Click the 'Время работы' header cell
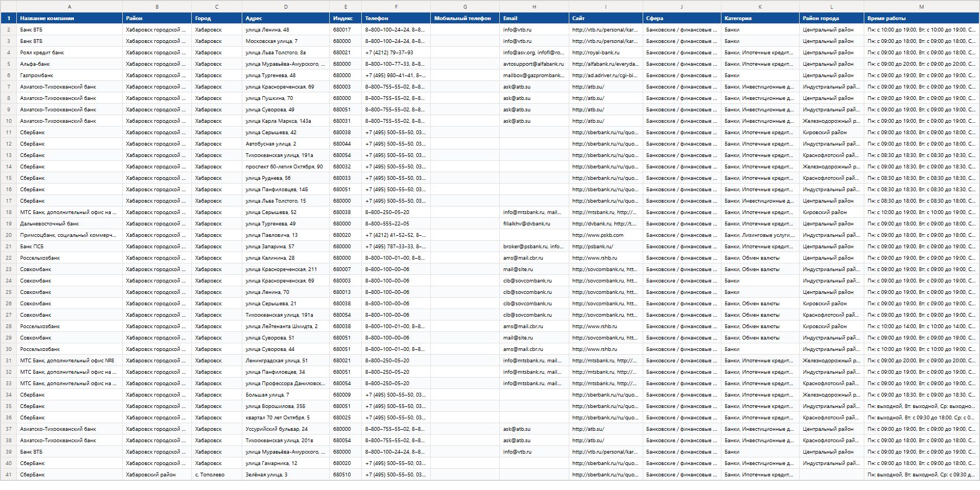980x490 pixels. click(x=921, y=18)
